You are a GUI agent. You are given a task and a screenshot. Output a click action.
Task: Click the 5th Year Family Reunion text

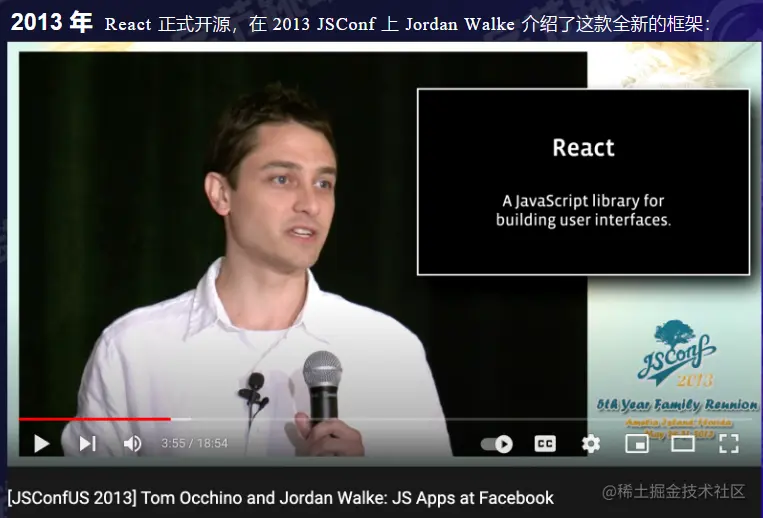click(677, 405)
